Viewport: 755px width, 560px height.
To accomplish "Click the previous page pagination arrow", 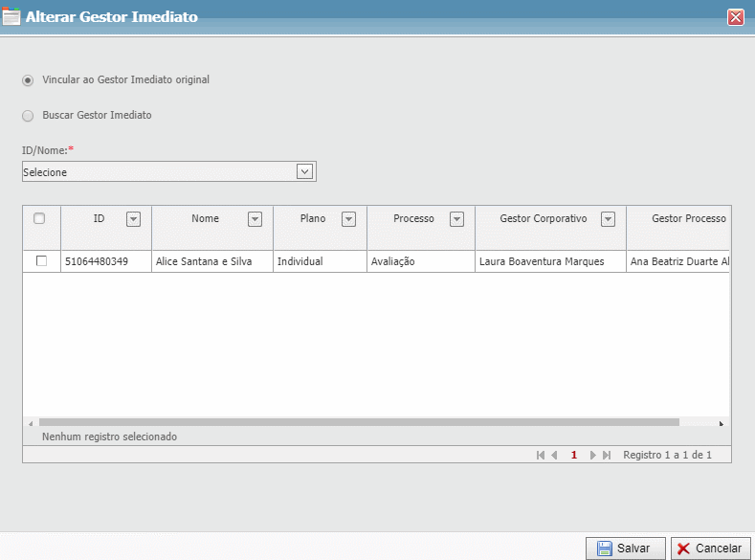I will click(555, 455).
